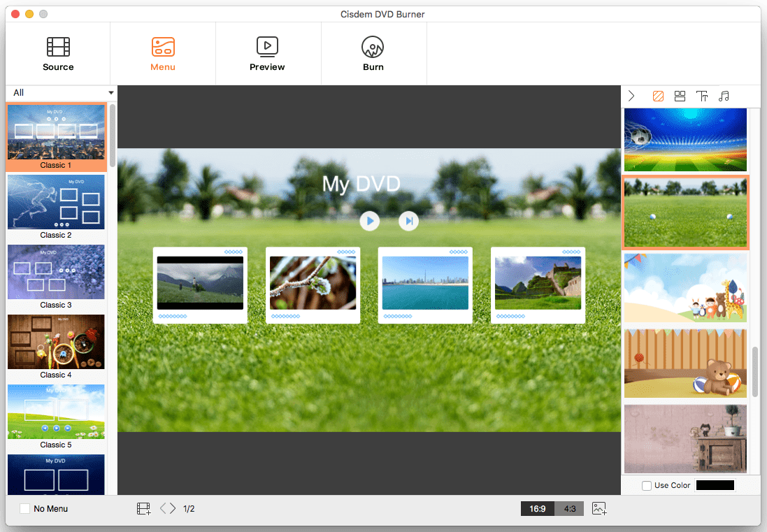Open the black Use Color swatch
Image resolution: width=767 pixels, height=532 pixels.
pos(715,485)
